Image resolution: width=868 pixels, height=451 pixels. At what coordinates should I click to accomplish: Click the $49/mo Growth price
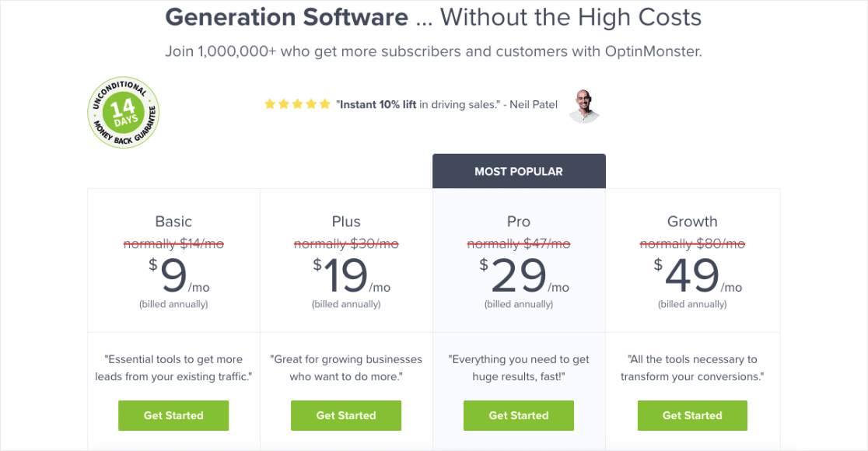[x=691, y=277]
